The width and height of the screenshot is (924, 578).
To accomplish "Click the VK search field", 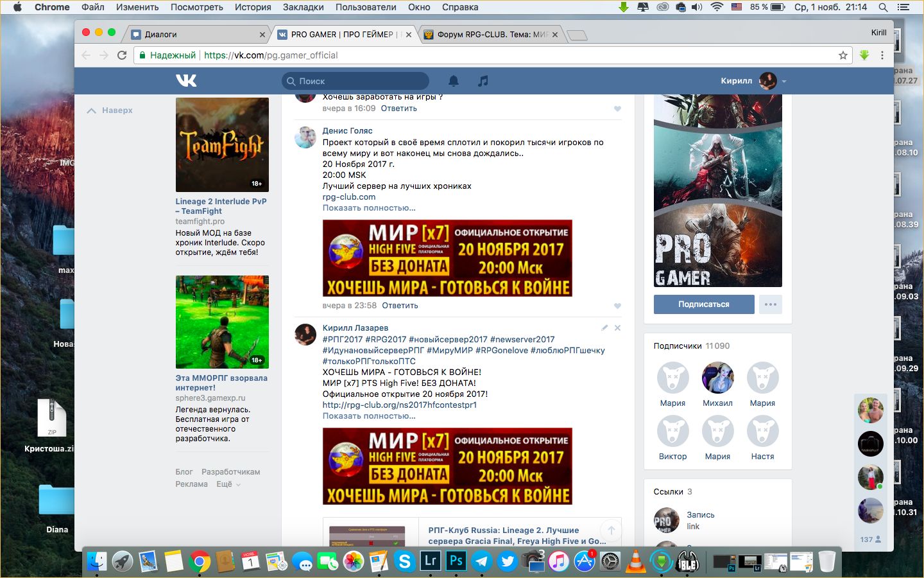I will coord(355,81).
